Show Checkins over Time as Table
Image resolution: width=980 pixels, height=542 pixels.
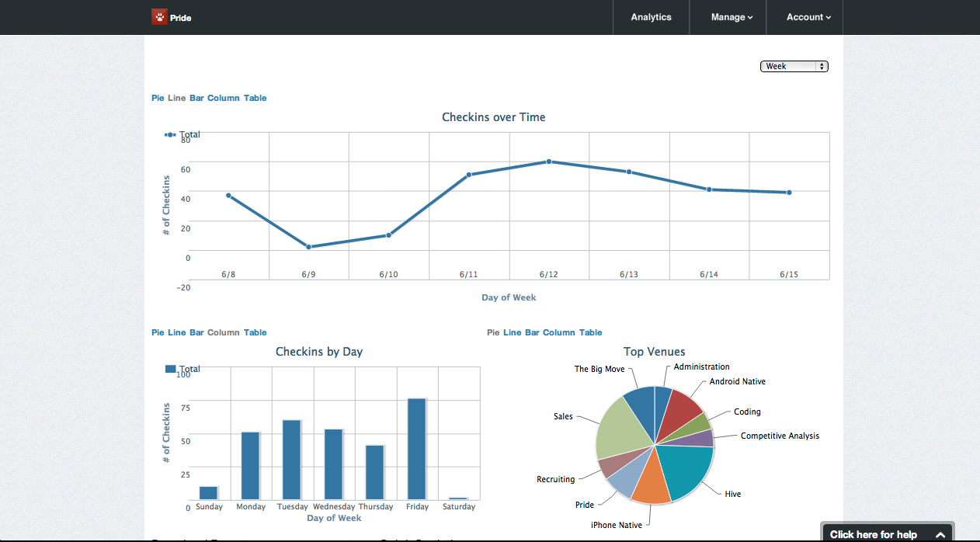click(255, 99)
